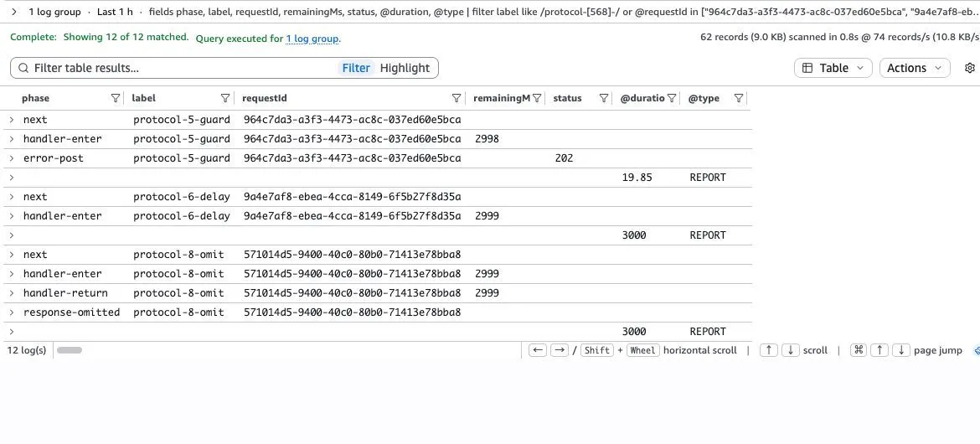Click the command key hint
Screen dimensions: 980x444
[x=859, y=350]
